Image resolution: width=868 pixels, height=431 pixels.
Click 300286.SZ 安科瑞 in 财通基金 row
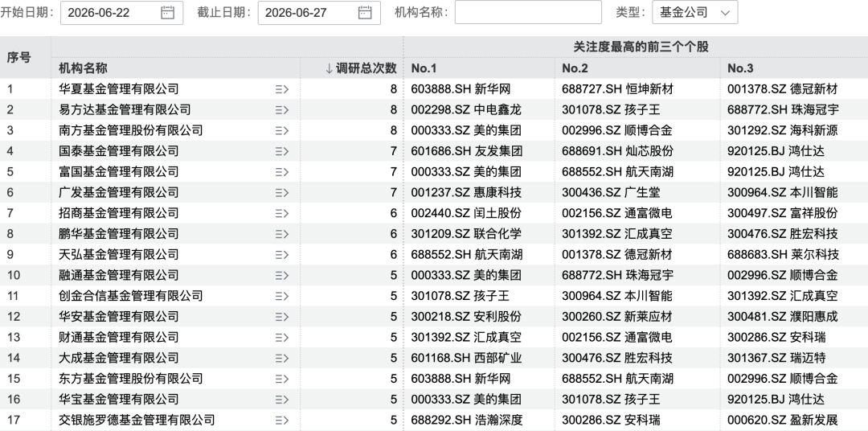pos(776,338)
